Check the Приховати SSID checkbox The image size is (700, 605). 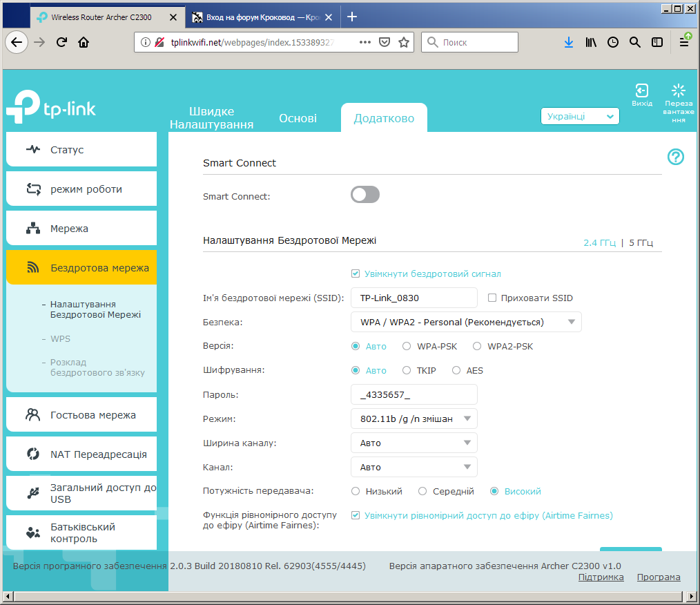(x=492, y=298)
